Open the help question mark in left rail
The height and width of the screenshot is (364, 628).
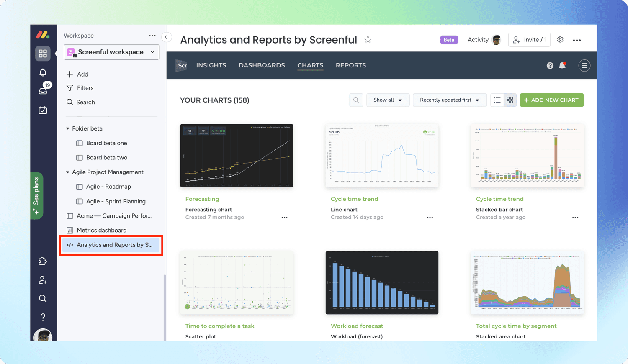pos(43,317)
